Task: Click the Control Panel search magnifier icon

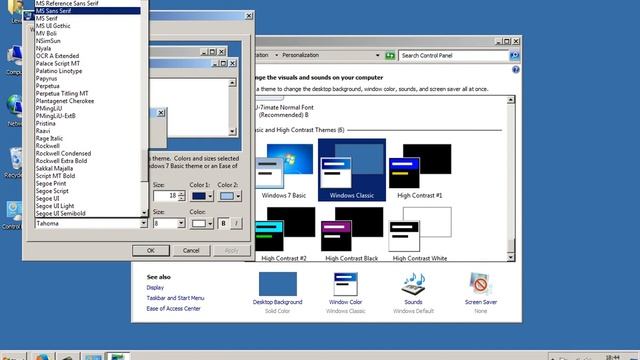Action: tap(514, 56)
